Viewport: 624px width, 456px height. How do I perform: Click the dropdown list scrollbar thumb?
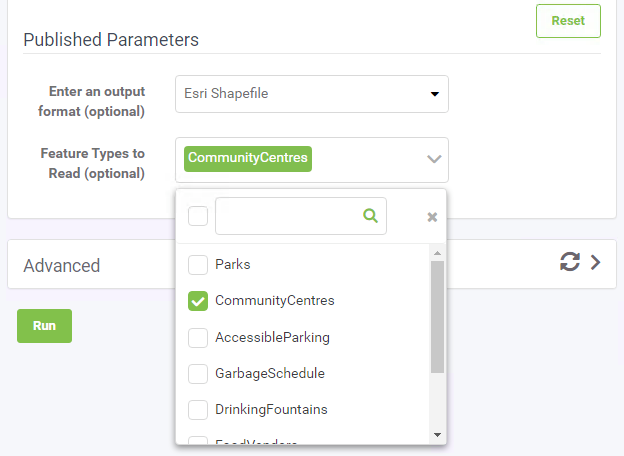point(437,315)
